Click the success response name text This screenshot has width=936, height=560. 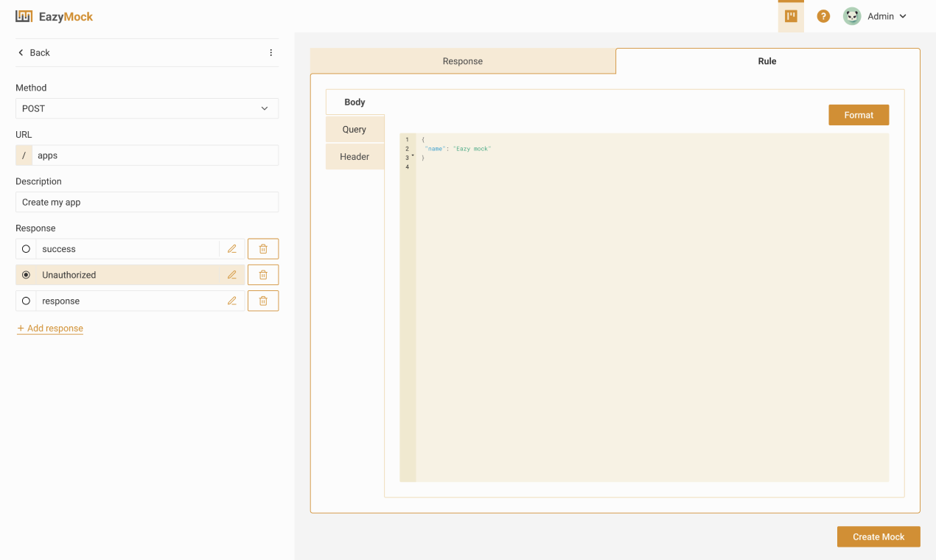tap(59, 249)
